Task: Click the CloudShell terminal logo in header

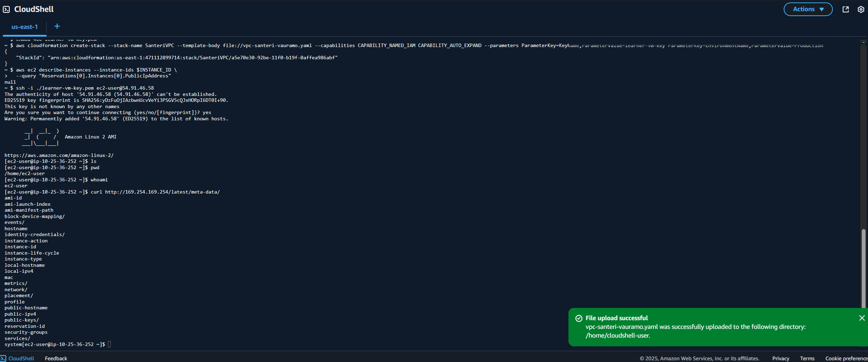Action: pos(6,9)
